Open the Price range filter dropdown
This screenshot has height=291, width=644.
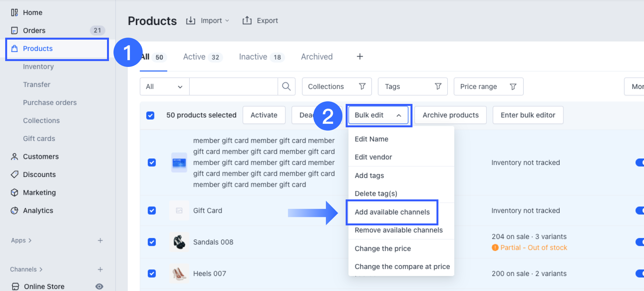[488, 86]
